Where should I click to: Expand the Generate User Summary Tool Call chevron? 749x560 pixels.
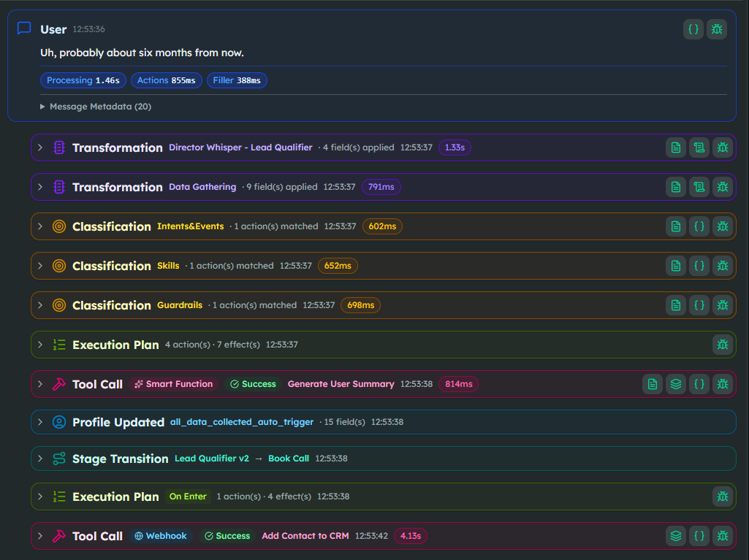[41, 384]
